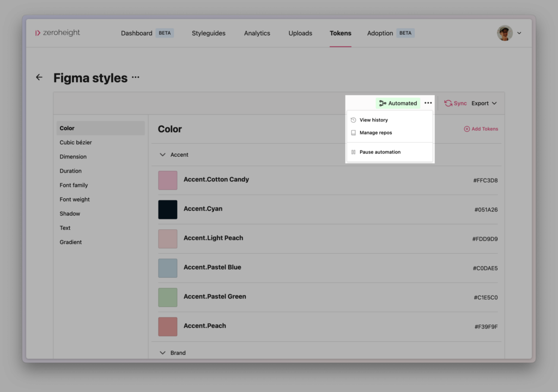Click the #C1E5C0 hex value
558x392 pixels.
(486, 297)
